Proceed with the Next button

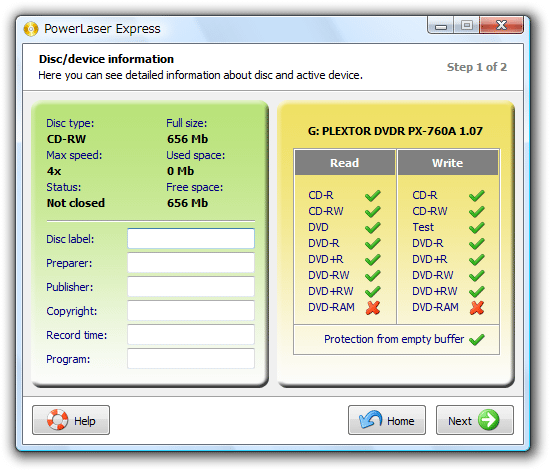(475, 420)
